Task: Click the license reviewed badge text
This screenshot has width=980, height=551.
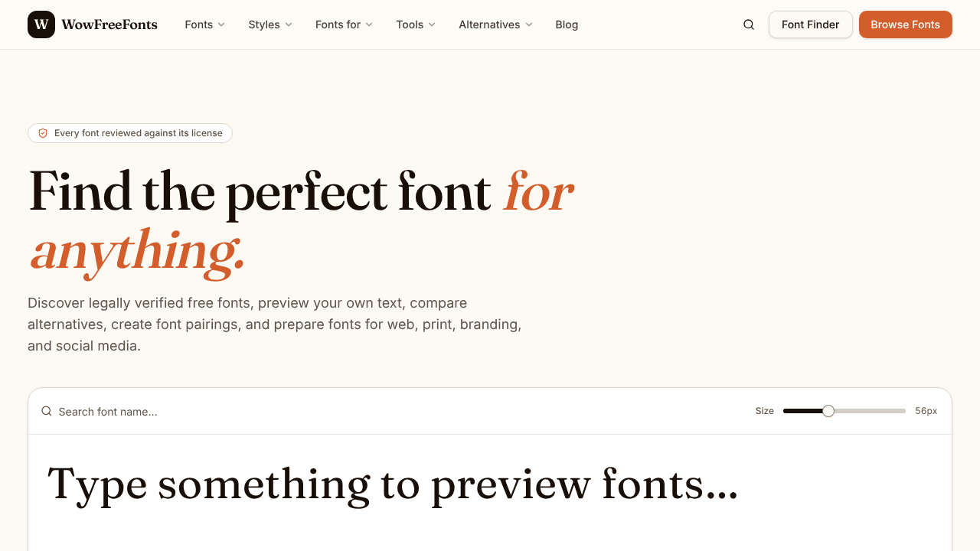Action: (x=139, y=133)
